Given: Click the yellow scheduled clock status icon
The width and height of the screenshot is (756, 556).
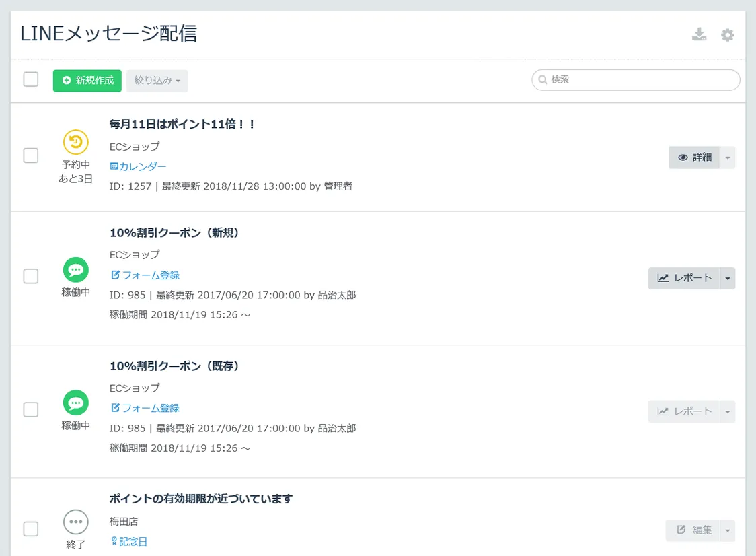Looking at the screenshot, I should [x=76, y=142].
